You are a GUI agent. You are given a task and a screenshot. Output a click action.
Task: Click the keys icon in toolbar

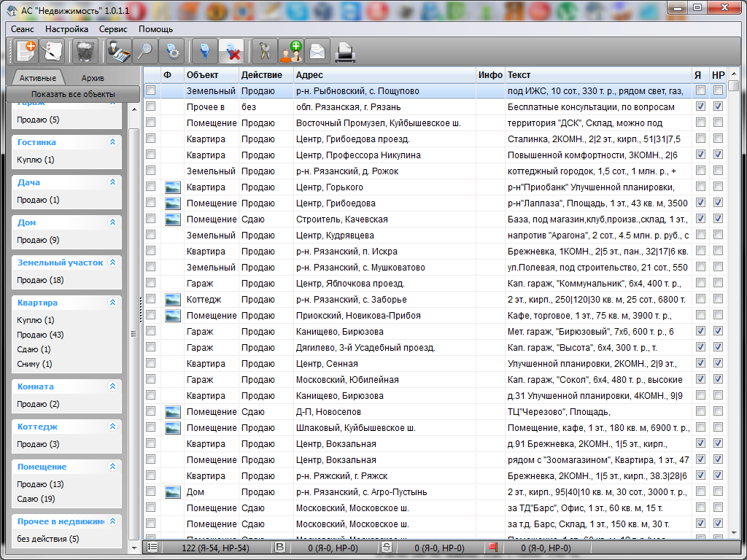(265, 51)
